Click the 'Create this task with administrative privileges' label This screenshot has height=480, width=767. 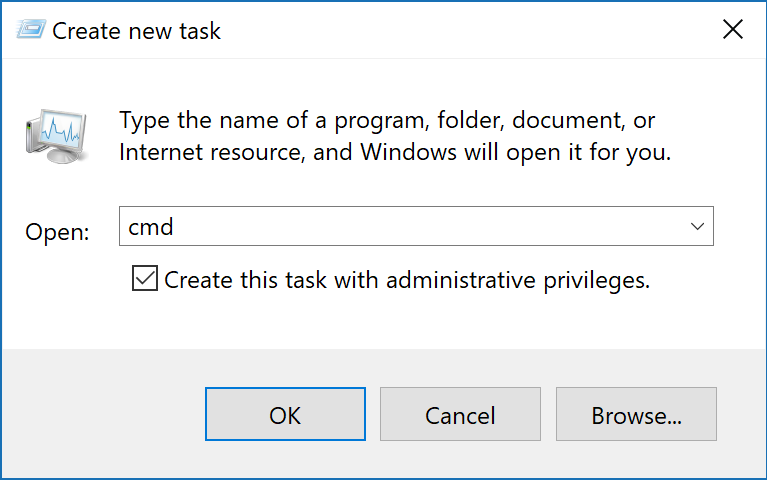click(407, 281)
